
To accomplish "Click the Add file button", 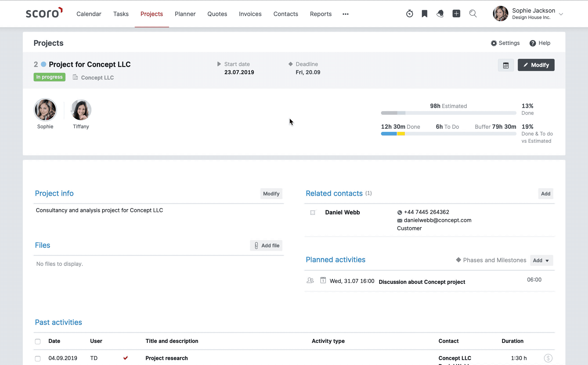I will 266,246.
